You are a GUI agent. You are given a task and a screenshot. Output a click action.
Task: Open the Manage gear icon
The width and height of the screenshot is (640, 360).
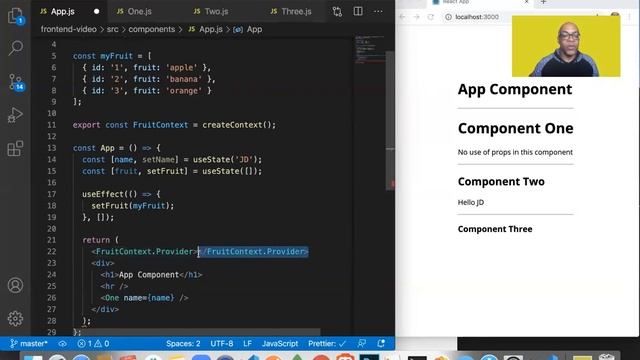click(16, 318)
